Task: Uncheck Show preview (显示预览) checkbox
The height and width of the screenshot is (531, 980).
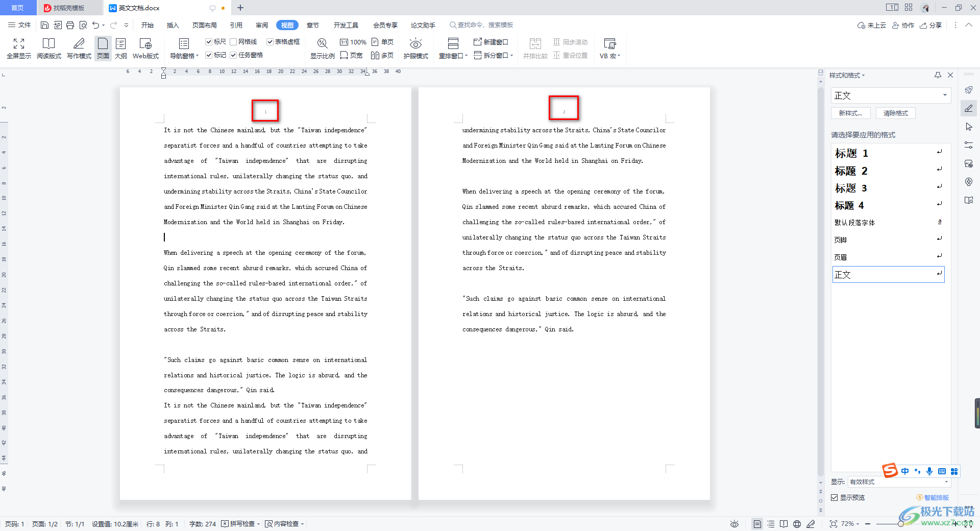Action: (834, 498)
